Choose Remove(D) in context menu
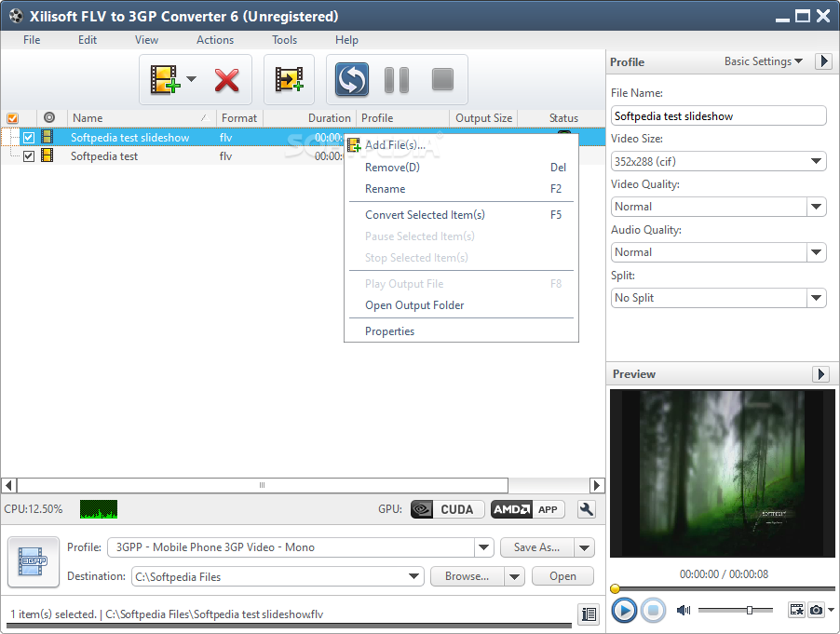This screenshot has width=840, height=634. click(x=461, y=168)
